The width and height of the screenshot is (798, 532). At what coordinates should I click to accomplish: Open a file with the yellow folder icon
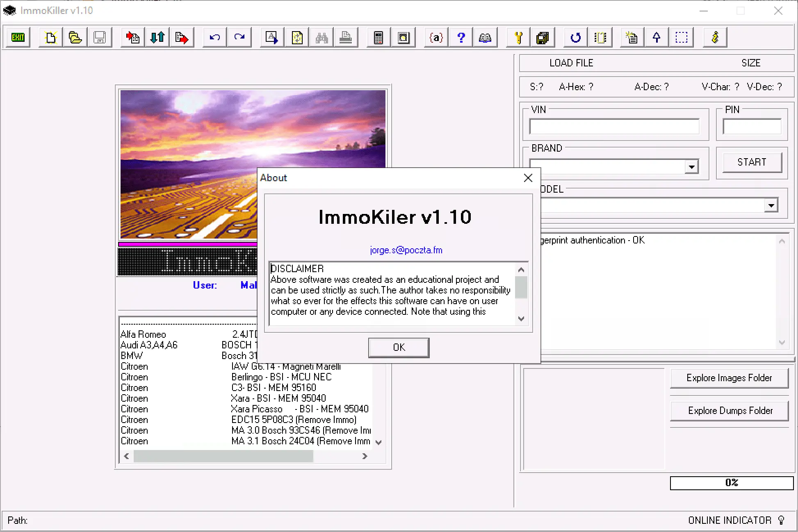coord(75,38)
